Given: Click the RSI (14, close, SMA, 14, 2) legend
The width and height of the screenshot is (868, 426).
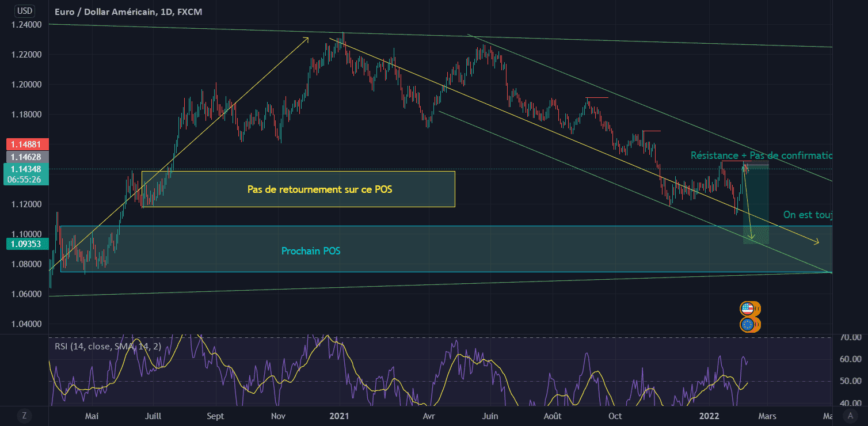Looking at the screenshot, I should click(108, 347).
